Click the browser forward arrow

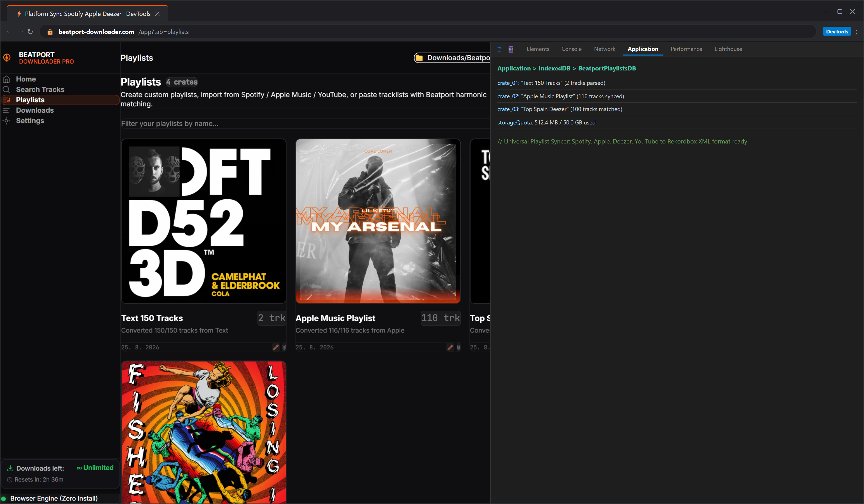point(20,32)
